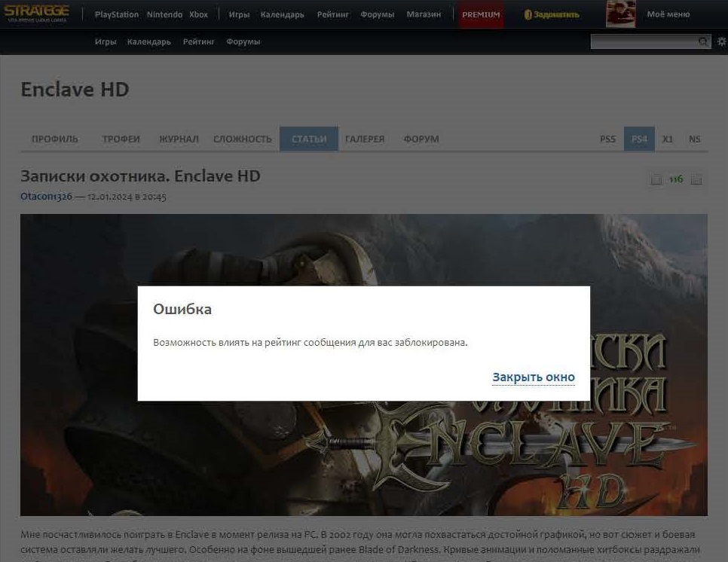
Task: Open Рейтинг in the second navigation row
Action: (198, 41)
